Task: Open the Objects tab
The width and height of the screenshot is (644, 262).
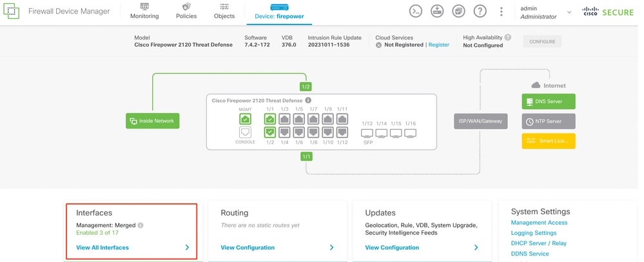Action: 224,12
